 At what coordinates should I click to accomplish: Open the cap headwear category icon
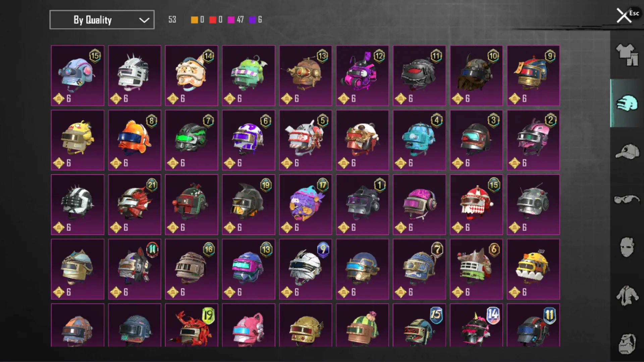pos(627,152)
